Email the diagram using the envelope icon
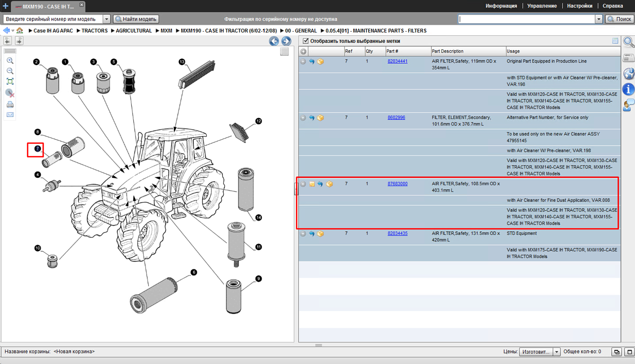Image resolution: width=635 pixels, height=364 pixels. click(x=10, y=115)
